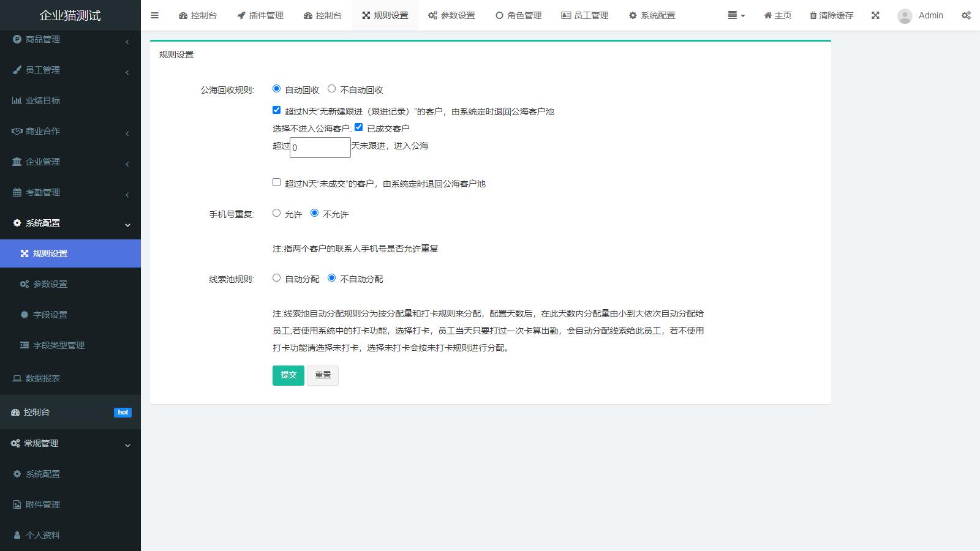Click the Admin user avatar
This screenshot has width=980, height=551.
pyautogui.click(x=904, y=16)
